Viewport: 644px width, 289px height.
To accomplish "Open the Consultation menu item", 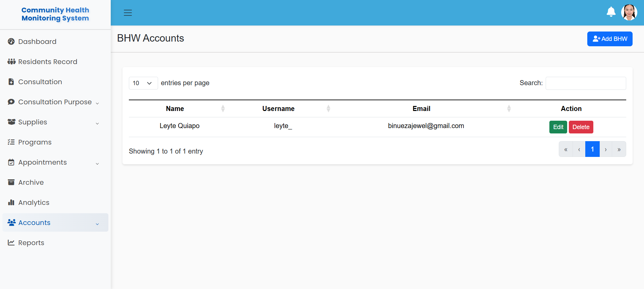I will 55,82.
